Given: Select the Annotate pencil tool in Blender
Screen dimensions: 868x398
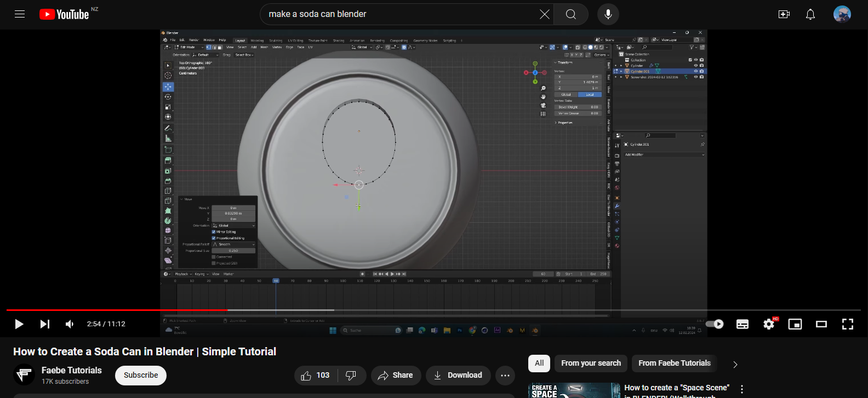Looking at the screenshot, I should [x=168, y=128].
